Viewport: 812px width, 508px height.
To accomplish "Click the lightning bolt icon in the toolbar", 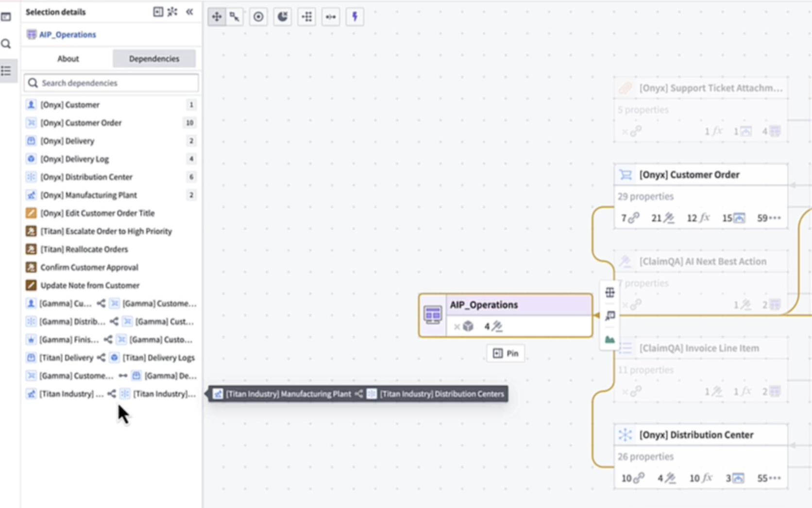I will (355, 17).
